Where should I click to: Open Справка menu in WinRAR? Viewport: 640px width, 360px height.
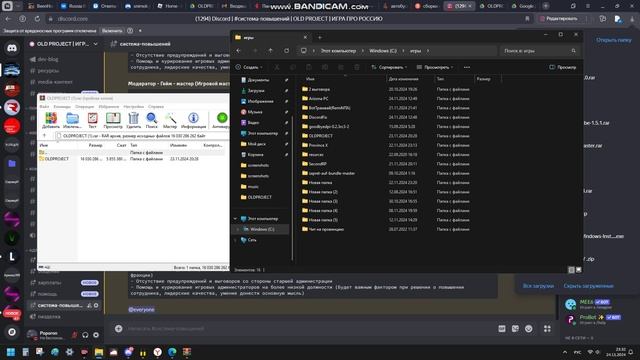coord(156,107)
